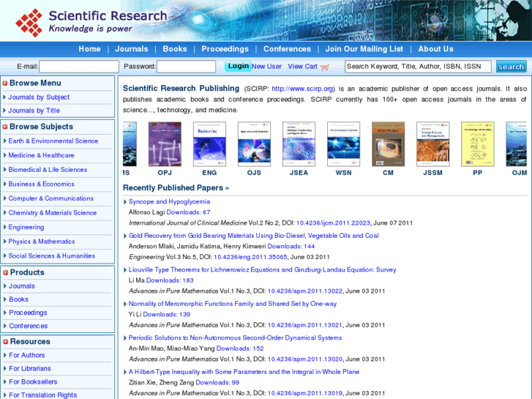
Task: Open the New User link
Action: pos(266,67)
